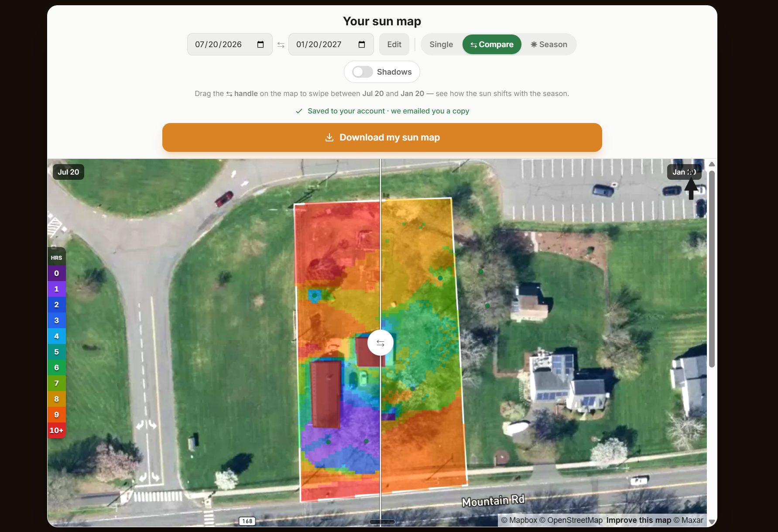Click the Edit button
The width and height of the screenshot is (778, 532).
click(394, 45)
